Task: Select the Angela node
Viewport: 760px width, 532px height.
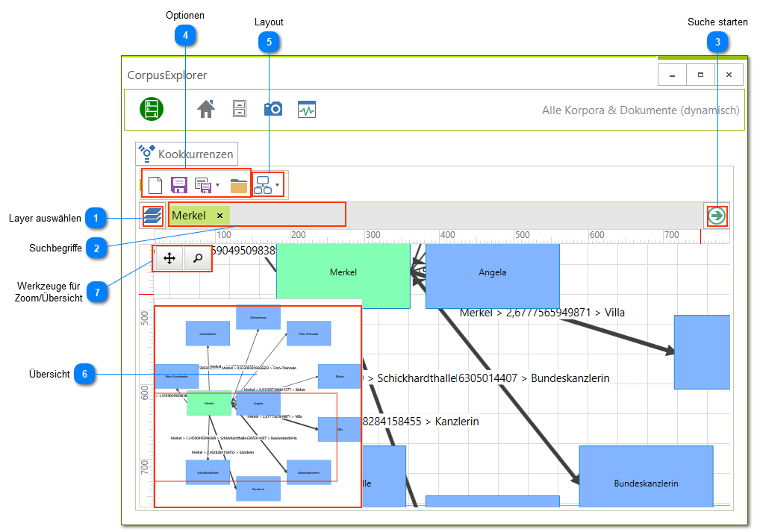Action: coord(493,275)
